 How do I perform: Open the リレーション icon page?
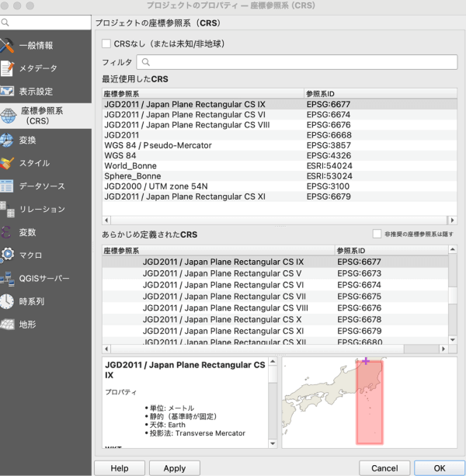tap(8, 210)
